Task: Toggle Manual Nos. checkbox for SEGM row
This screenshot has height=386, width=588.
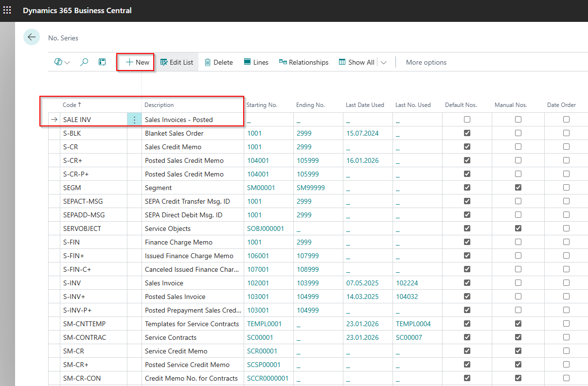Action: point(518,188)
